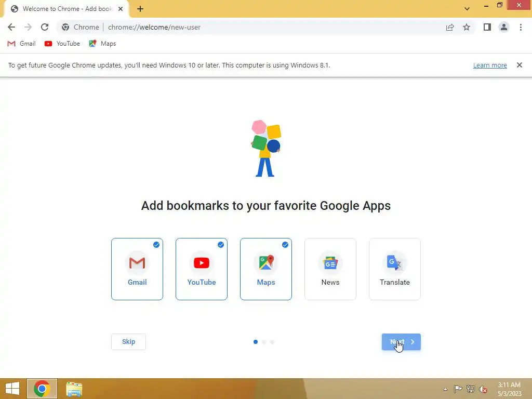The height and width of the screenshot is (399, 532).
Task: Click the network status tray icon
Action: pos(471,389)
